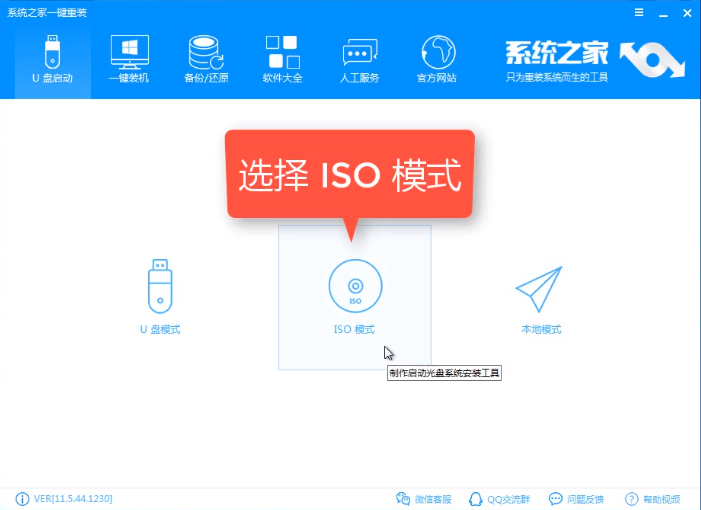Choose the ISO 模式 disc icon
This screenshot has height=510, width=701.
[355, 286]
